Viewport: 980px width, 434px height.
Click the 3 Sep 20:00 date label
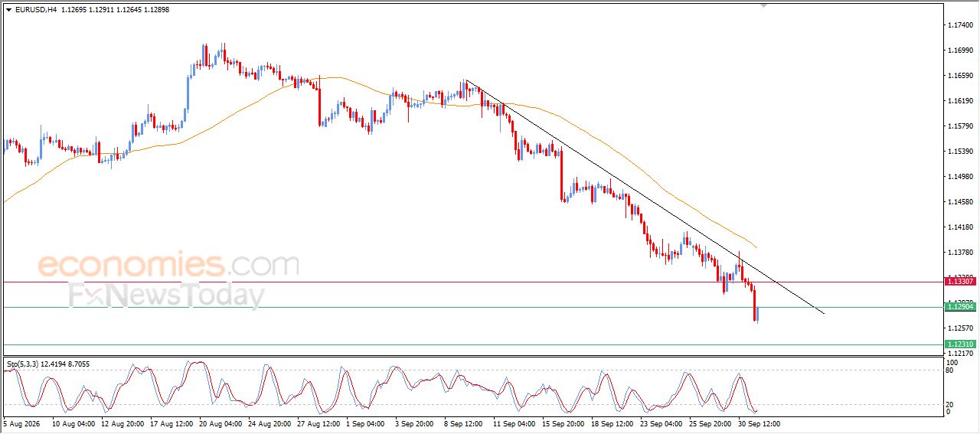[414, 423]
